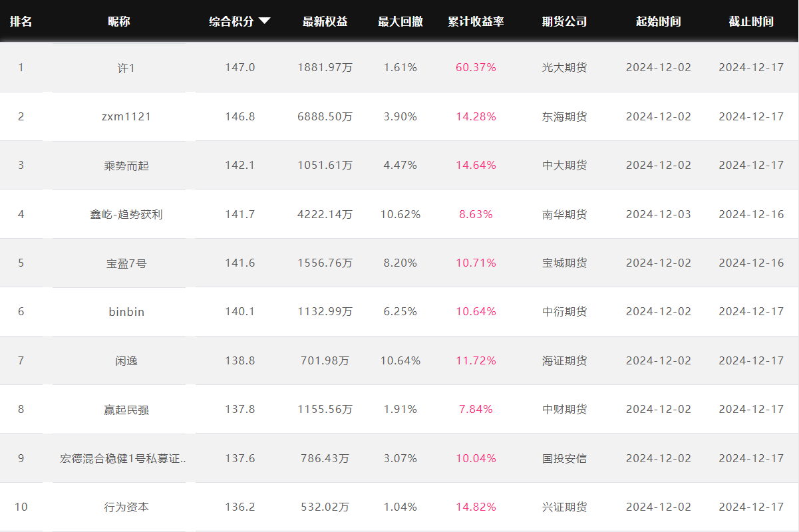Click 海证期货 company cell
This screenshot has height=532, width=799.
564,361
